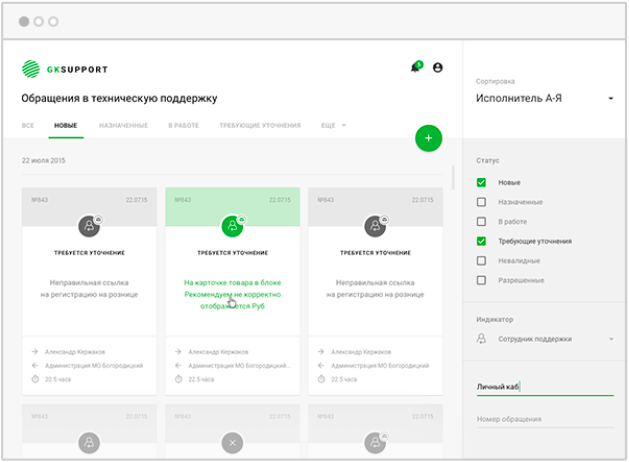Image resolution: width=629 pixels, height=462 pixels.
Task: Expand the Сотрудник поддержки indicator dropdown
Action: pyautogui.click(x=610, y=339)
